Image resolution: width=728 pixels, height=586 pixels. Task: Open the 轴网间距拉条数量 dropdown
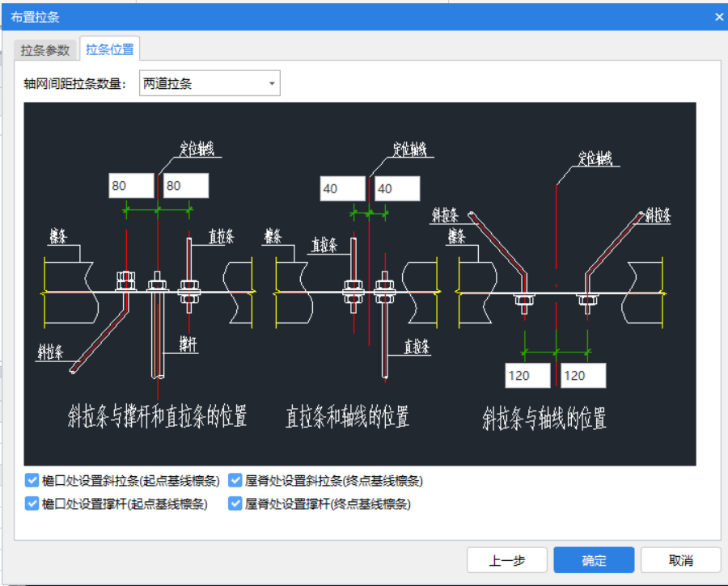point(210,83)
